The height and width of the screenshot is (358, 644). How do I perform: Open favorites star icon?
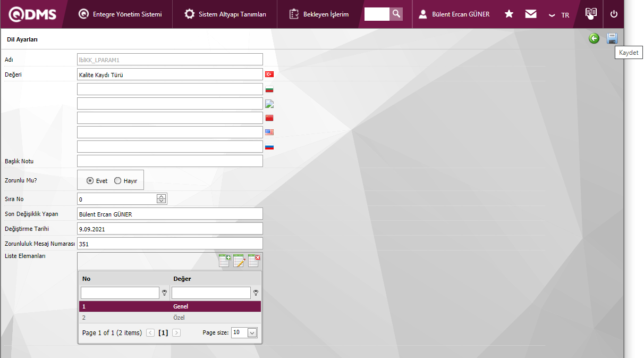tap(509, 14)
